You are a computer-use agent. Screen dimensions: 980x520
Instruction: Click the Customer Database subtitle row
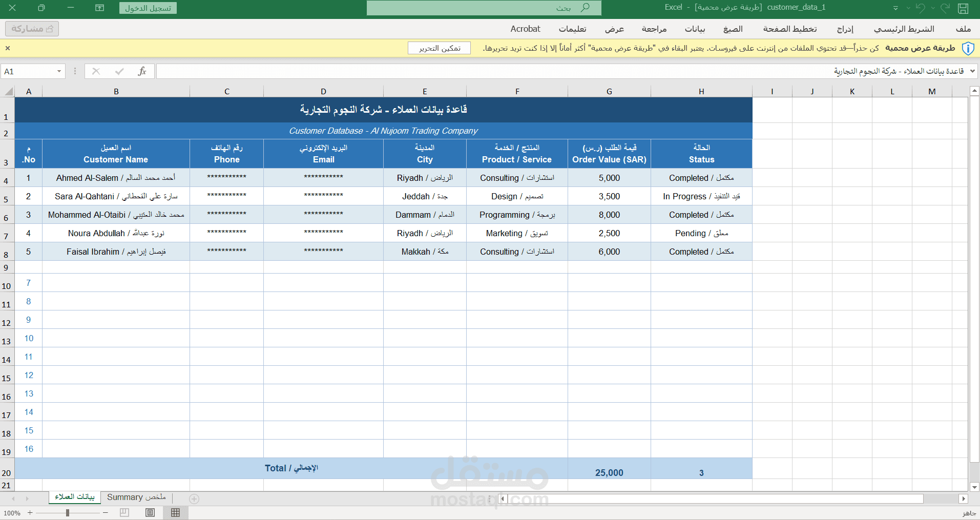point(383,131)
